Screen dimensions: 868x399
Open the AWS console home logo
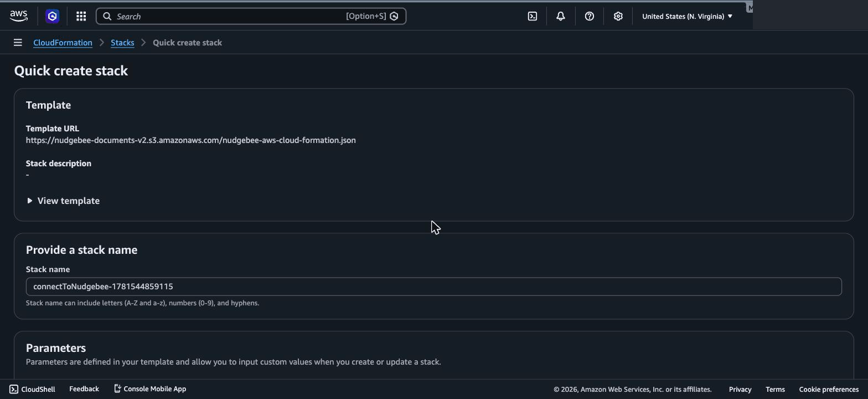coord(19,16)
